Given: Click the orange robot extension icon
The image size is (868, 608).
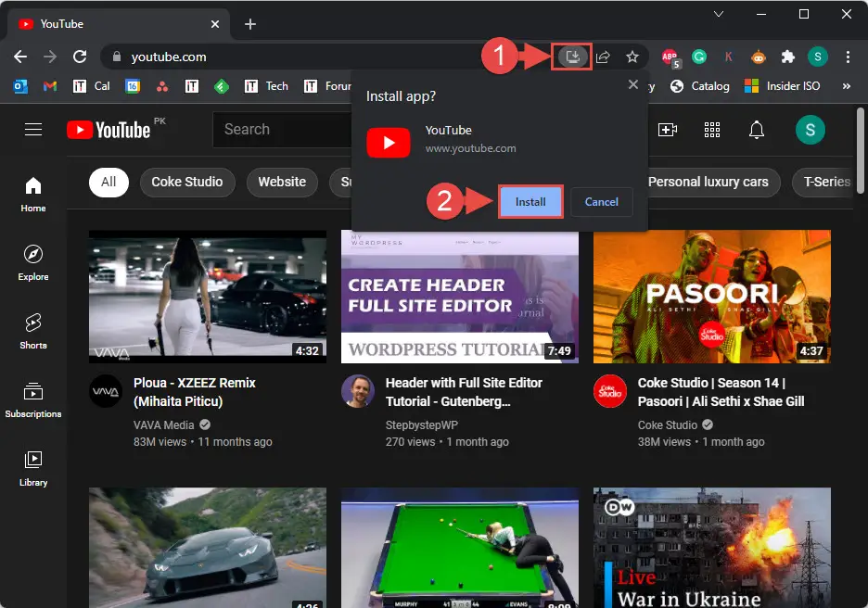Looking at the screenshot, I should click(758, 57).
